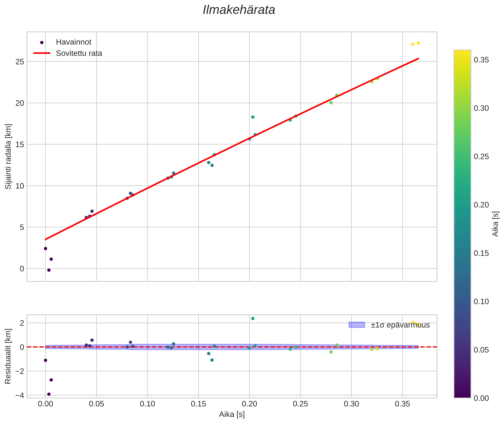Click the "15" tick on the position axis
Screen dimensions: 504x423
(20, 144)
